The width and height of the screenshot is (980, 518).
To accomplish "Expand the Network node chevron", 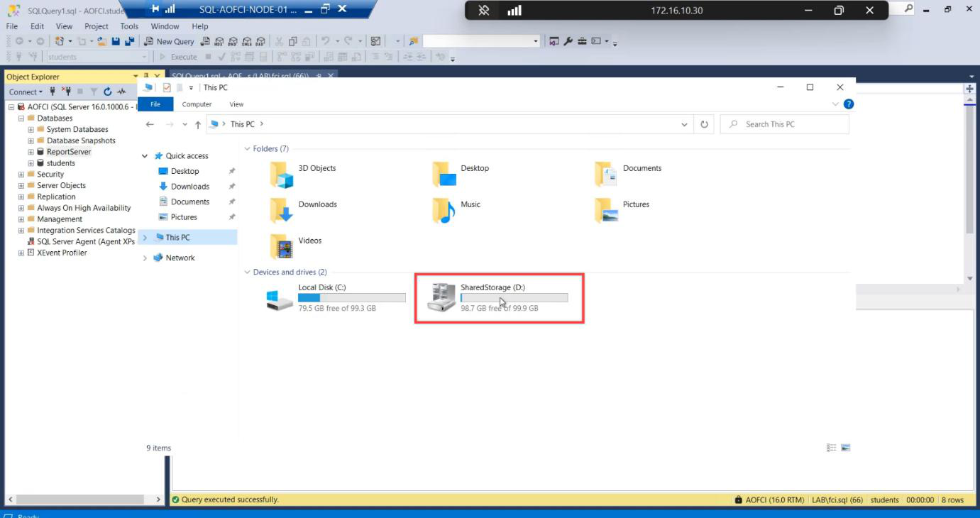I will [145, 258].
